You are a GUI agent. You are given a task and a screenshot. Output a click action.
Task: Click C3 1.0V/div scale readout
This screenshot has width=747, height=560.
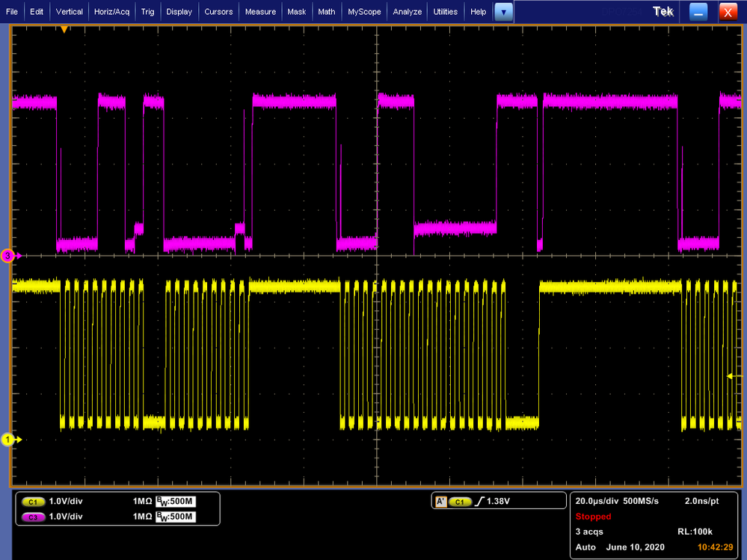tap(66, 516)
